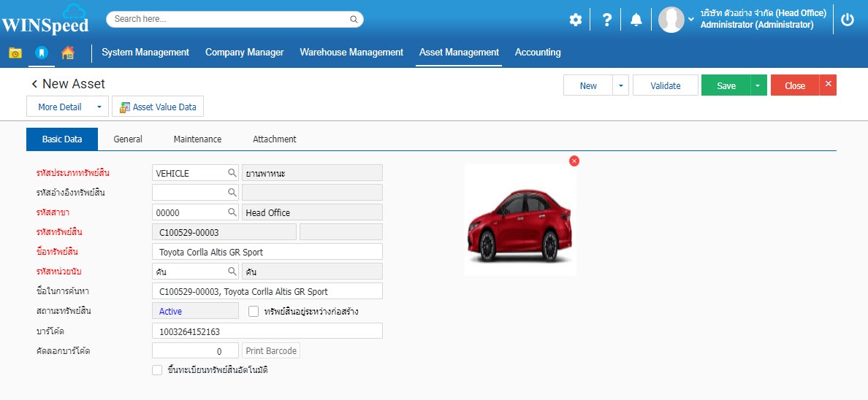Go to the home house icon
This screenshot has width=868, height=400.
tap(67, 53)
